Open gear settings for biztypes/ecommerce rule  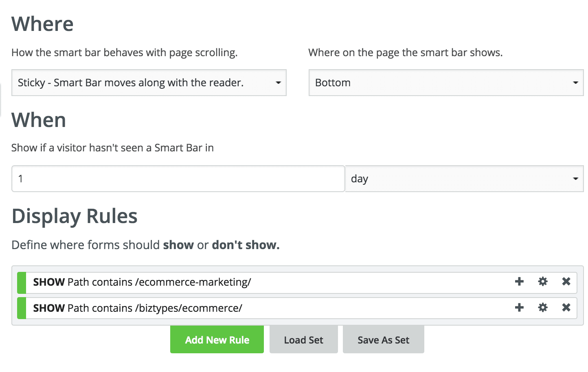point(543,307)
